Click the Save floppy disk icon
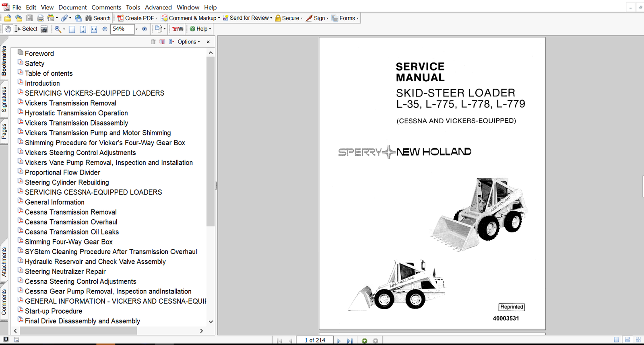644x345 pixels. point(30,18)
